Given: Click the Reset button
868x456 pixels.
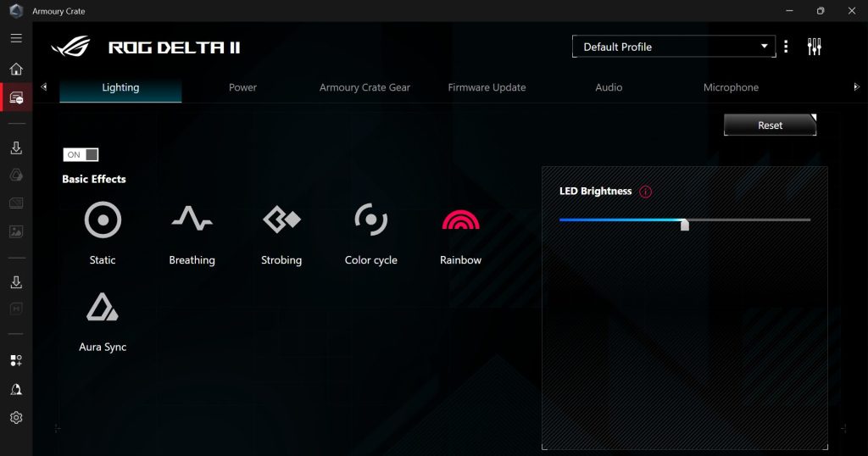Looking at the screenshot, I should pos(770,125).
